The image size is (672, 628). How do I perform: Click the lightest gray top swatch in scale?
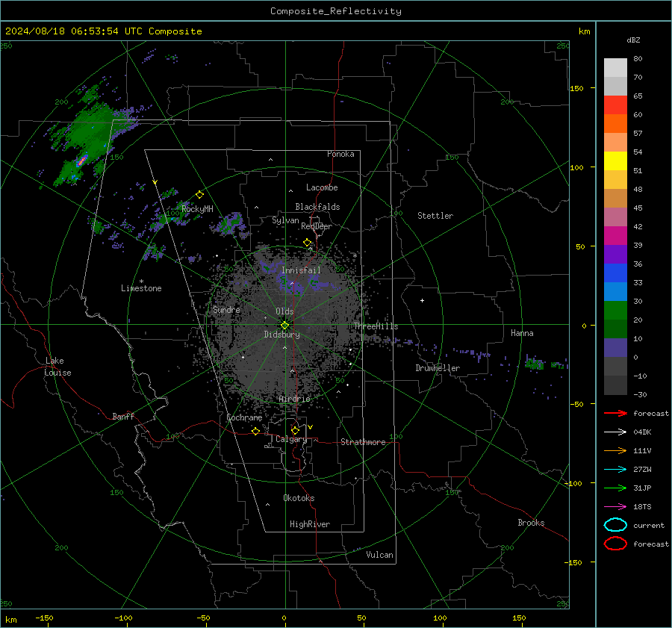pyautogui.click(x=615, y=68)
